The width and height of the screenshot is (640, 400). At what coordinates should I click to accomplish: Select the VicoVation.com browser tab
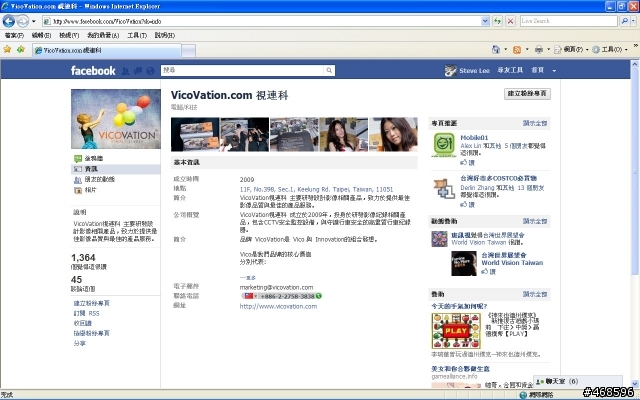coord(107,51)
